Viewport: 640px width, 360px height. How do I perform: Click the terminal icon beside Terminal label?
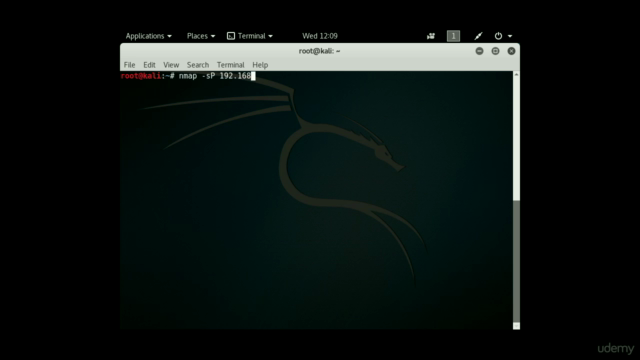click(231, 36)
